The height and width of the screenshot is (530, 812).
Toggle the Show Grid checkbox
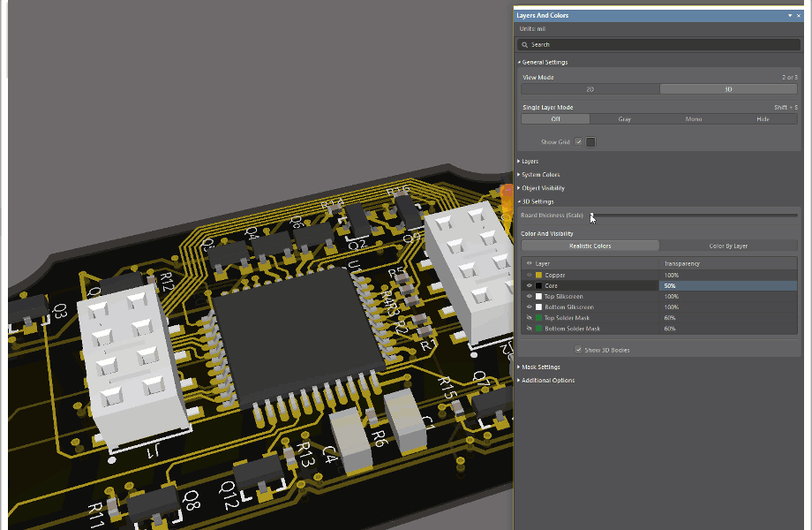[578, 141]
